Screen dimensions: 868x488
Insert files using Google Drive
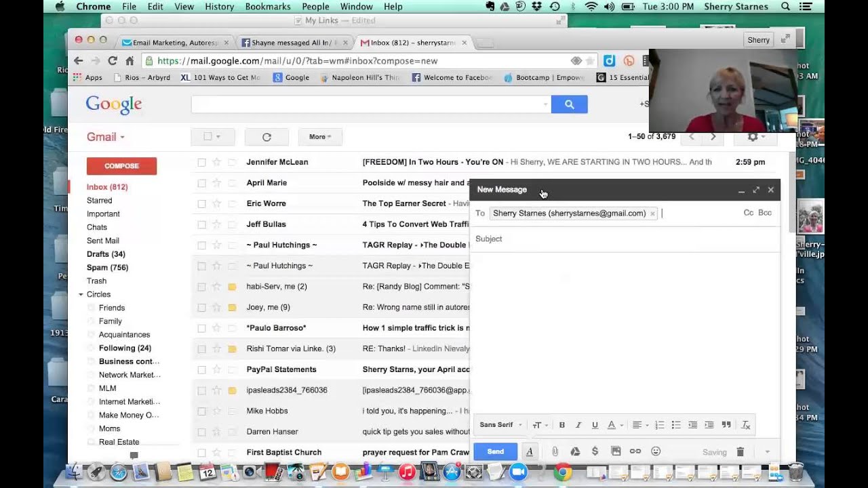[575, 451]
